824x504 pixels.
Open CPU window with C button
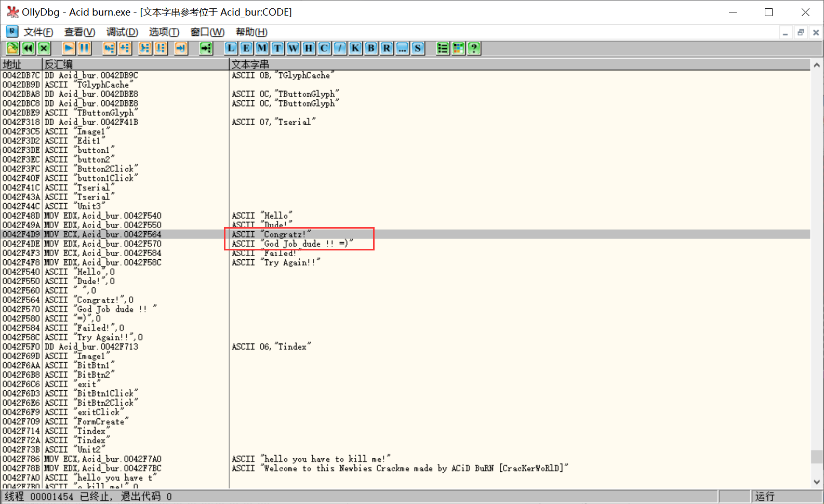tap(324, 48)
